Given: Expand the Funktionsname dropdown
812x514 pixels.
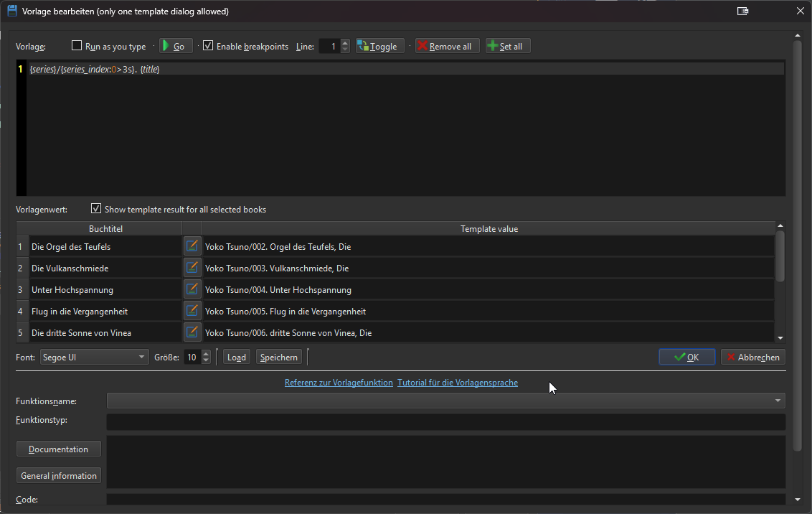Looking at the screenshot, I should [x=778, y=401].
